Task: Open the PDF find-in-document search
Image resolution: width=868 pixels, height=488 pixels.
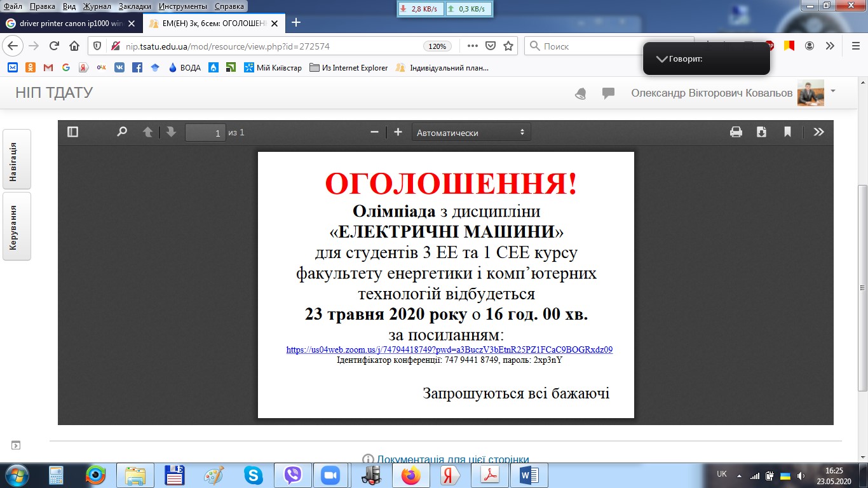Action: click(122, 132)
